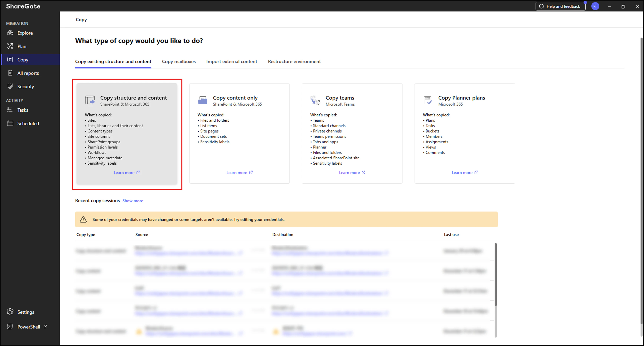Click the Copy Planner plans icon

pos(428,100)
